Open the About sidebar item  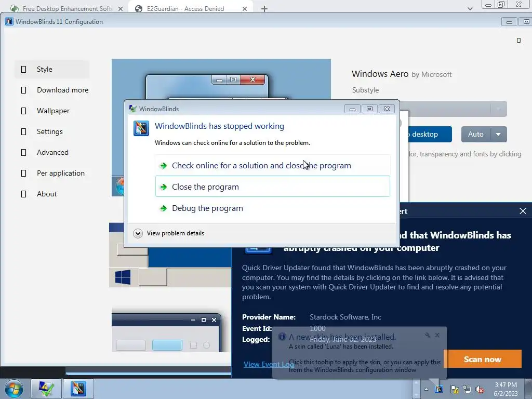pyautogui.click(x=52, y=194)
